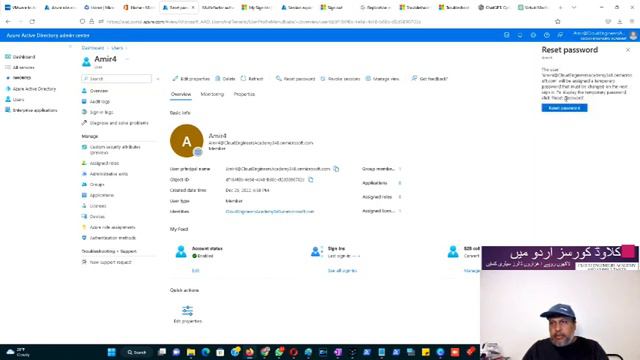The height and width of the screenshot is (360, 640).
Task: Open Dashboard in the left navigation
Action: point(24,57)
